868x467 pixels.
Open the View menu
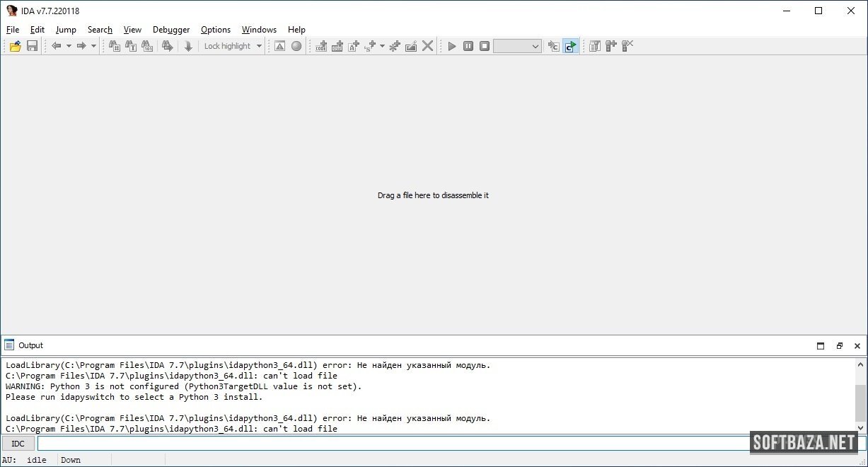click(x=132, y=30)
